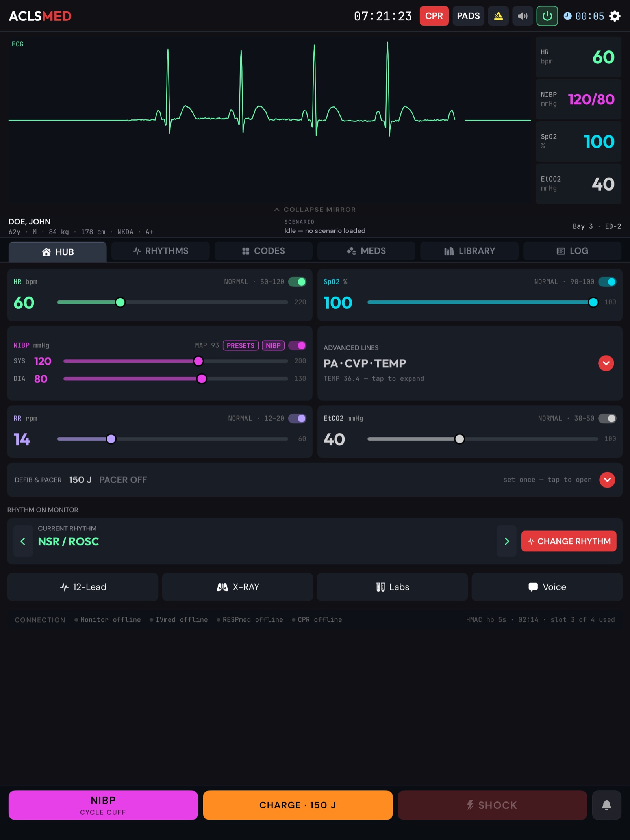
Task: Click the EtCO2 40 monitor tile
Action: [578, 184]
